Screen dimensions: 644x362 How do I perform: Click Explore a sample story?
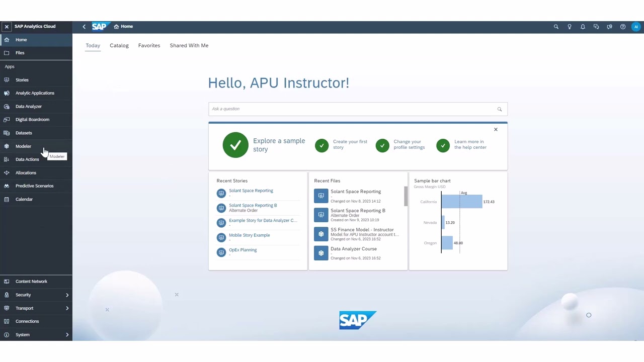[x=264, y=145]
